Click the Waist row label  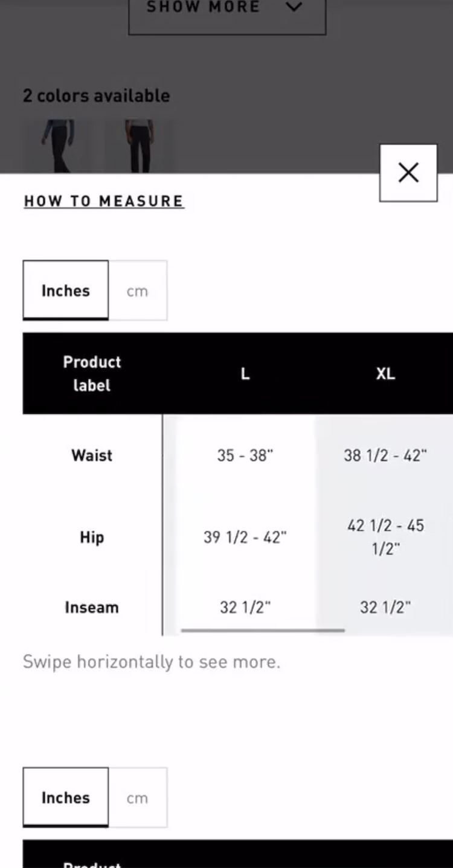tap(92, 455)
